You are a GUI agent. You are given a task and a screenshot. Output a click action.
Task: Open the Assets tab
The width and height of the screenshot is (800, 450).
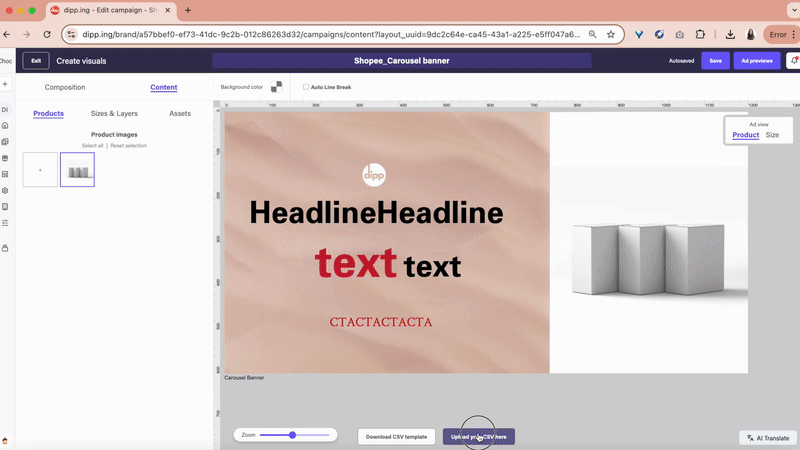[180, 114]
